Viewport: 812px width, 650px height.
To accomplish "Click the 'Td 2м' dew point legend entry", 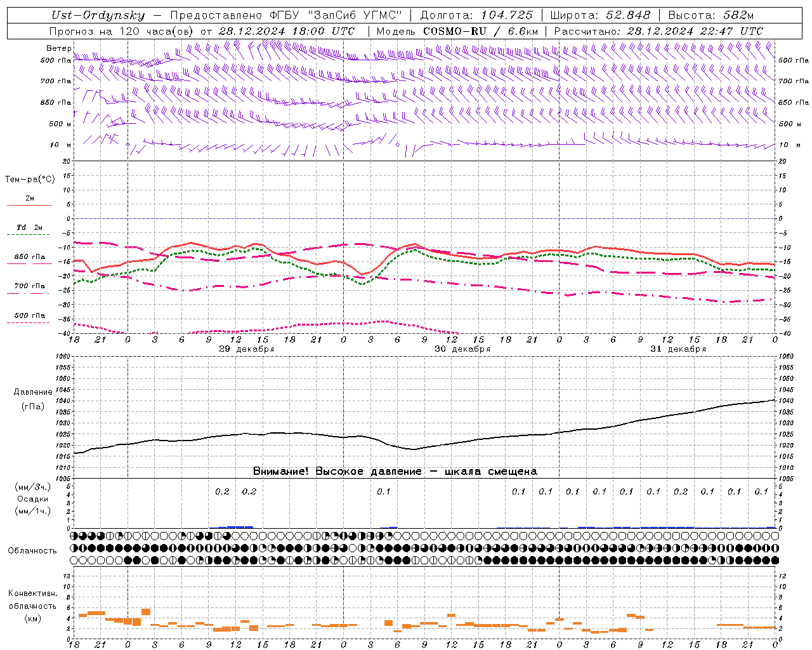I will 30,227.
